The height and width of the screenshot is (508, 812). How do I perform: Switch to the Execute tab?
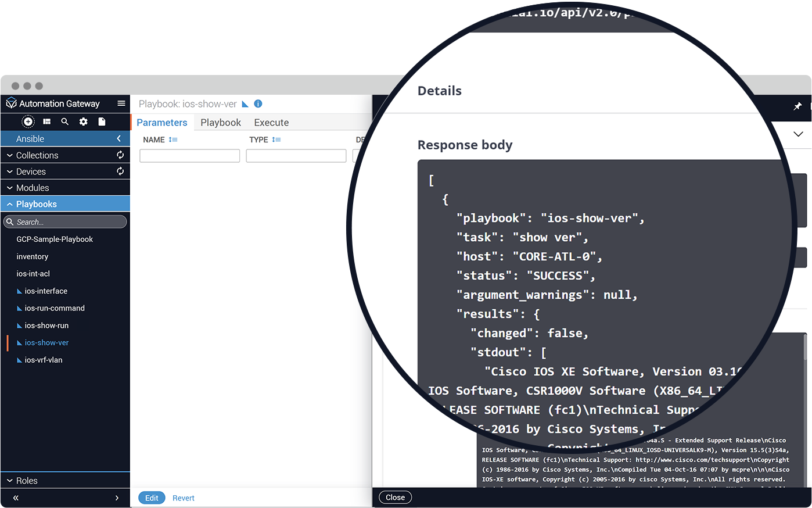pyautogui.click(x=271, y=123)
